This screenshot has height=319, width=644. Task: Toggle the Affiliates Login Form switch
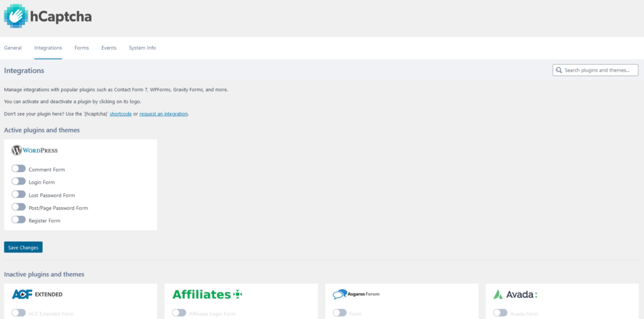coord(179,313)
